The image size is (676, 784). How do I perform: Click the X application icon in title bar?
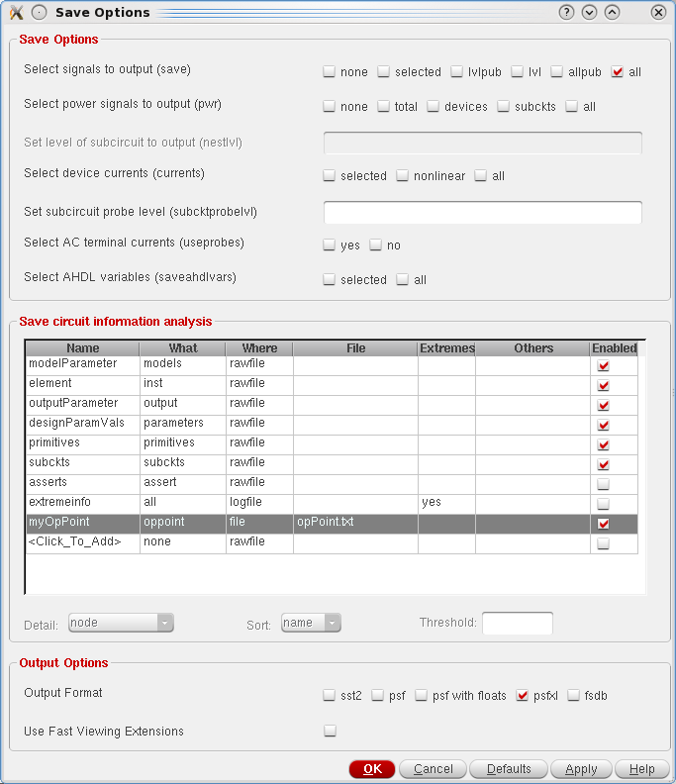[x=17, y=13]
